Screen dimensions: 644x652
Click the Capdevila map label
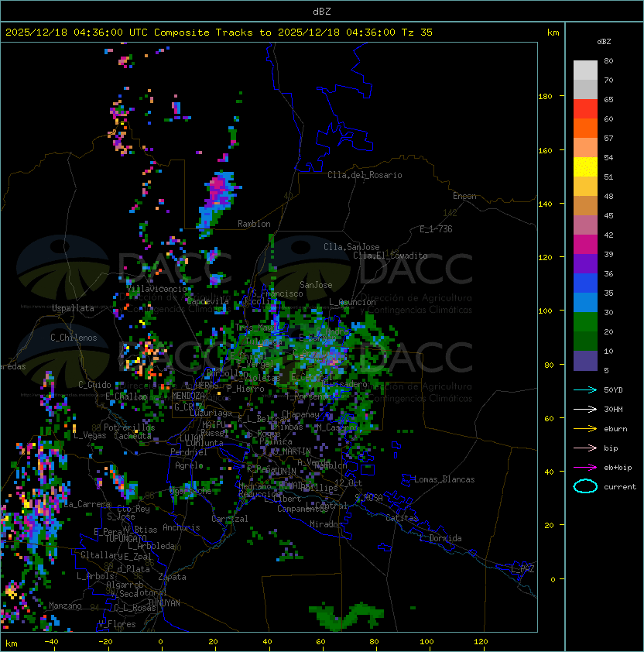pyautogui.click(x=208, y=301)
